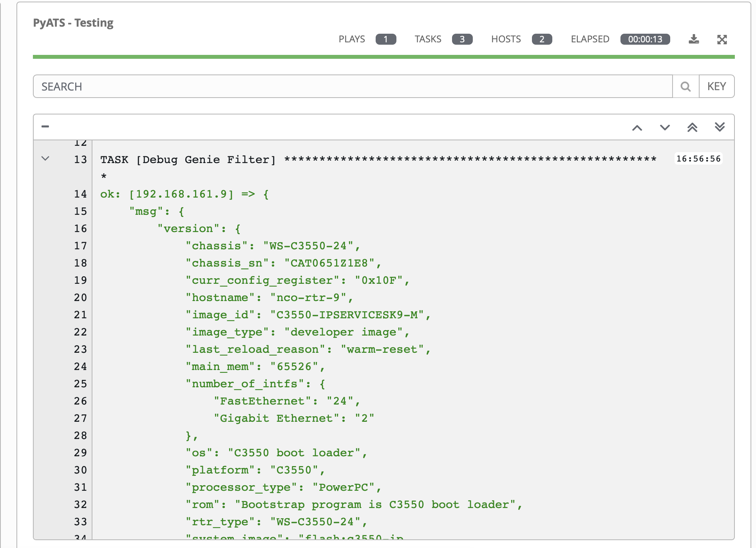
Task: Click the ok: [192.168.161.9] output line
Action: [184, 194]
